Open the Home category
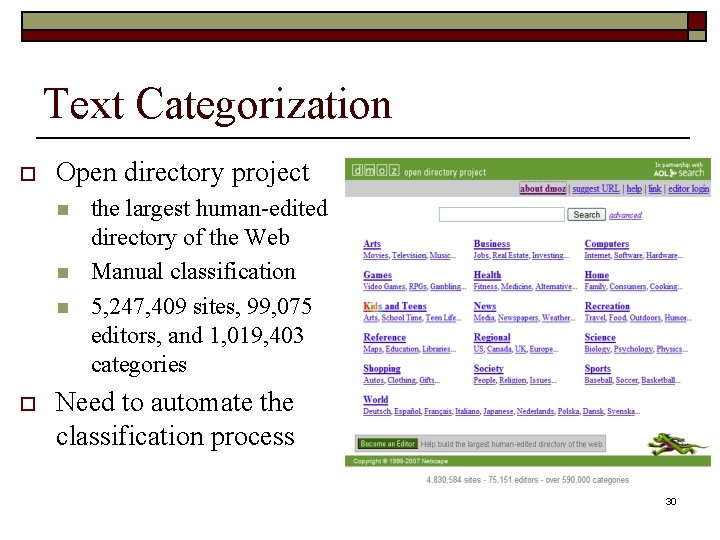 pos(596,275)
